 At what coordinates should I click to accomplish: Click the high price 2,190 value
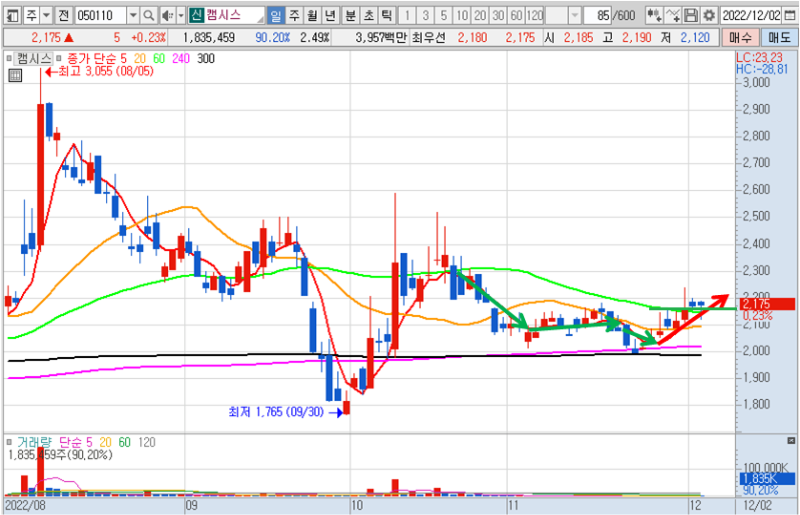click(637, 38)
